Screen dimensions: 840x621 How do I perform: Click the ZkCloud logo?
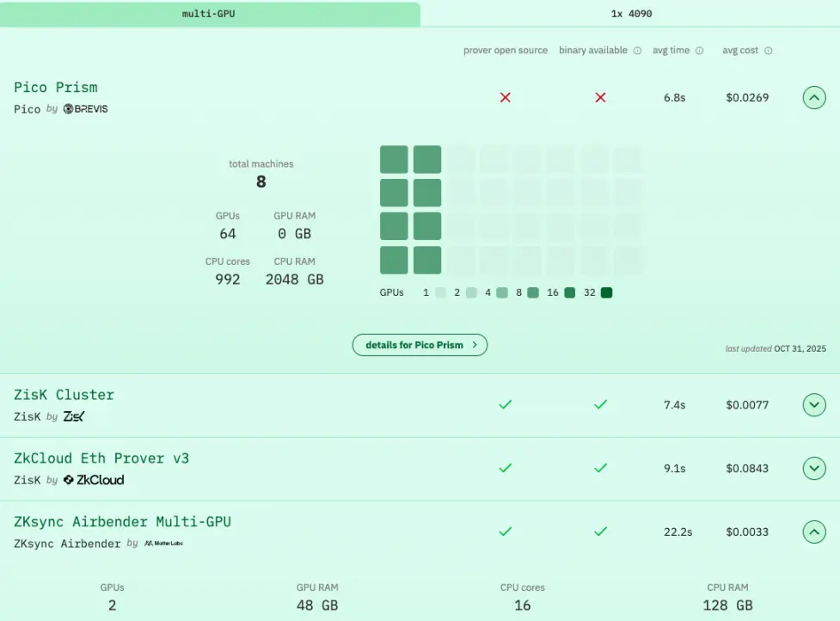(93, 480)
